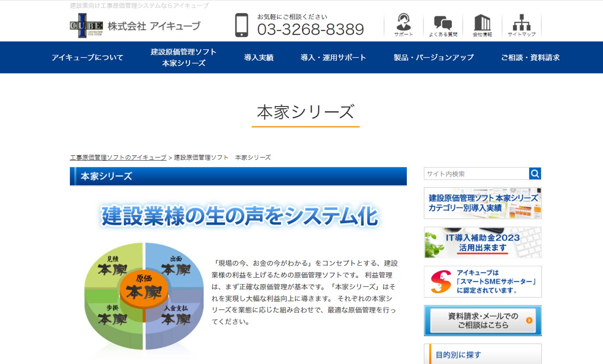Open 製品・バージョンアップ menu item
Screen dimensions: 603x364
point(433,58)
